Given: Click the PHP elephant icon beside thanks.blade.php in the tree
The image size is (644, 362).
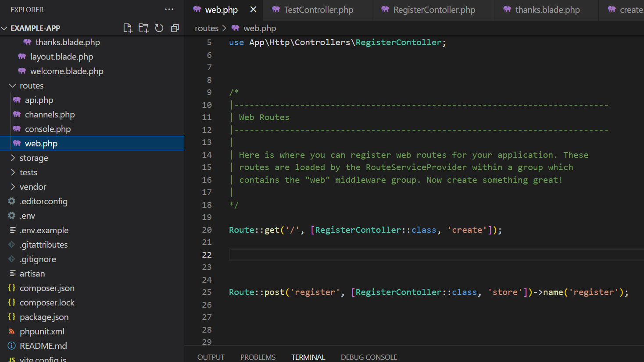Looking at the screenshot, I should [27, 42].
